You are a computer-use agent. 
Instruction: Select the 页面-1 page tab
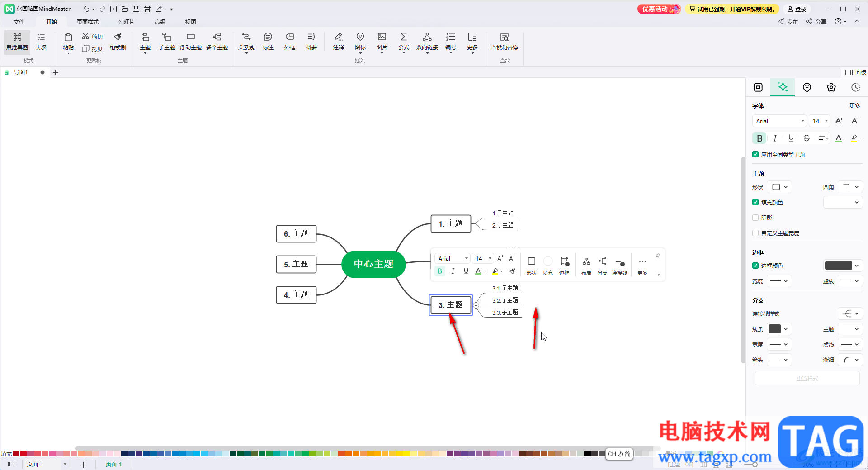pyautogui.click(x=114, y=464)
